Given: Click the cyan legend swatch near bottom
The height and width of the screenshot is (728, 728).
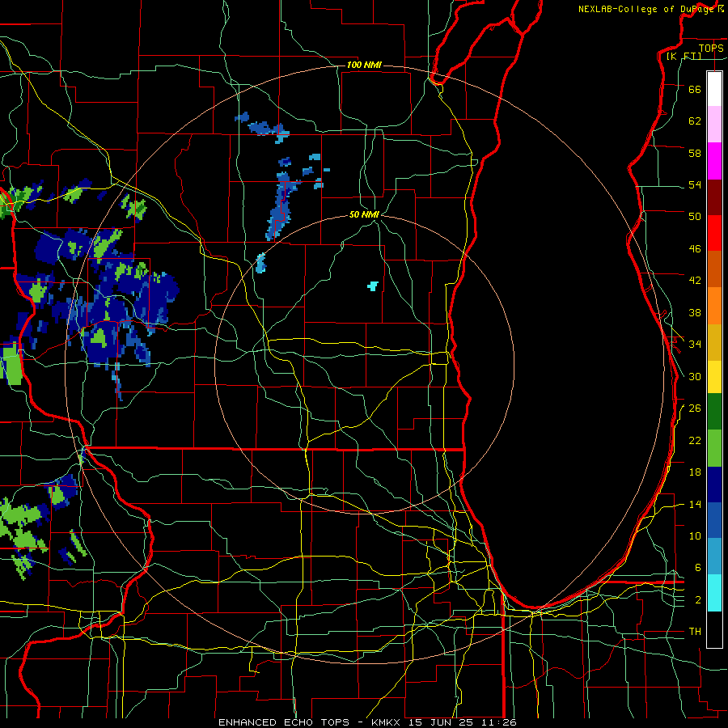Looking at the screenshot, I should coord(714,593).
